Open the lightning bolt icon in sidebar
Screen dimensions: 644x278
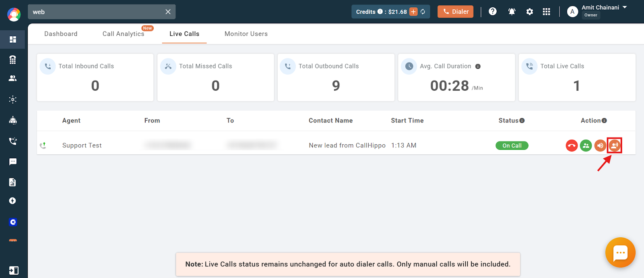13,201
